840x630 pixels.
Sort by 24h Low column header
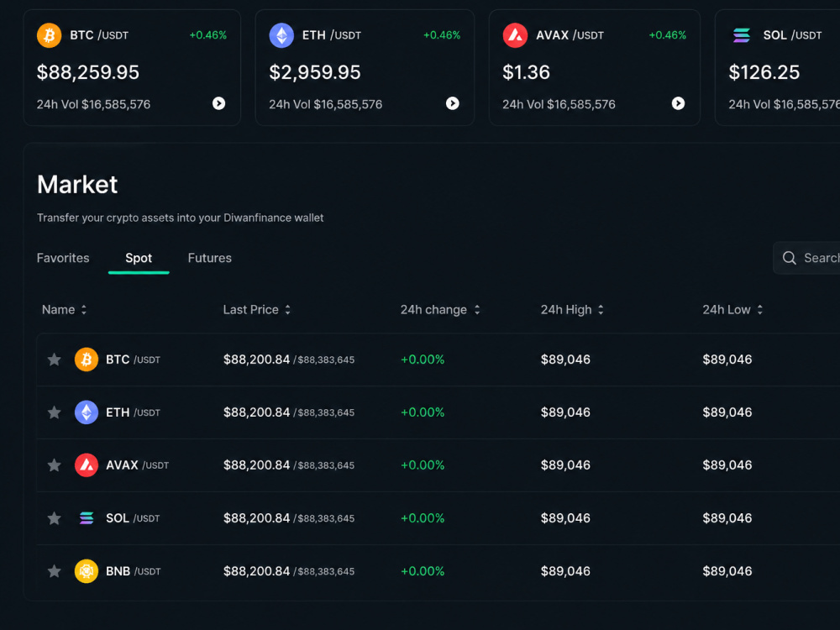pos(732,310)
